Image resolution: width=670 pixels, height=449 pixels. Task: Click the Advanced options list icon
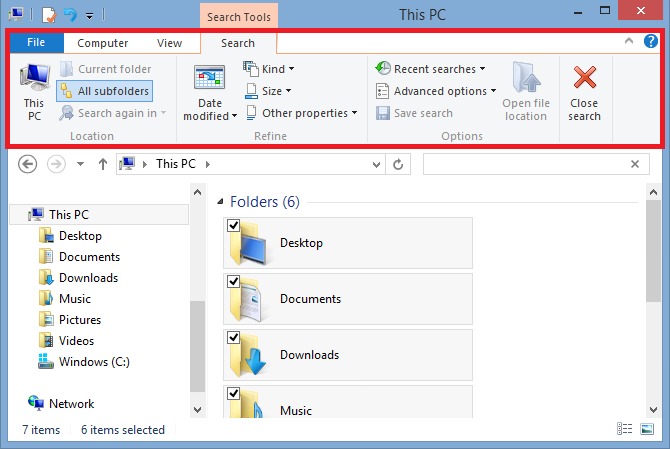382,91
